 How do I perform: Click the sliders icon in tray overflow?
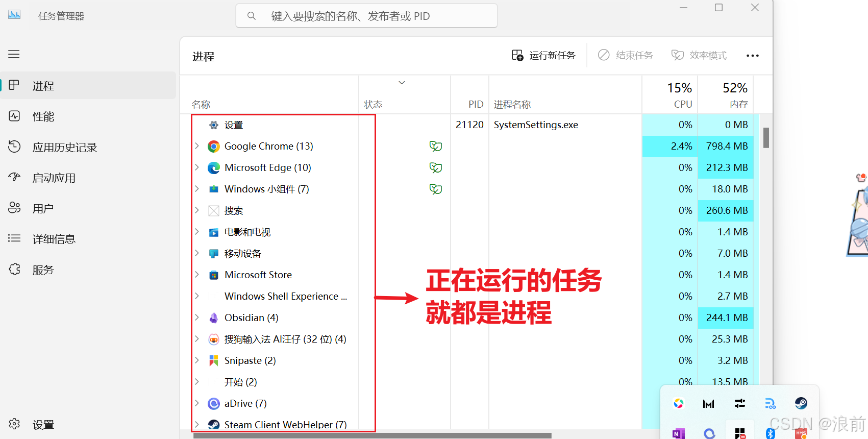tap(739, 403)
